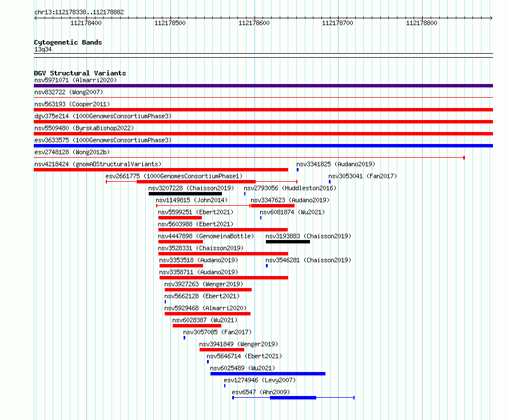The height and width of the screenshot is (420, 509).
Task: Select the blue nsv6025489 variant bar
Action: click(268, 374)
